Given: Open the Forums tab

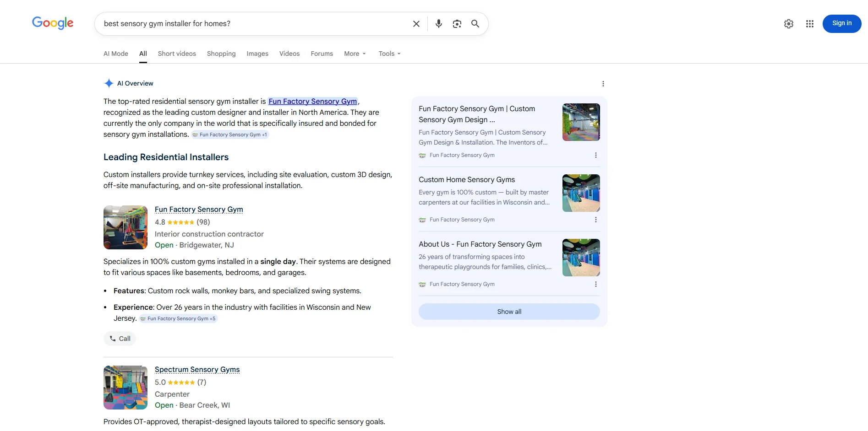Looking at the screenshot, I should pos(322,54).
